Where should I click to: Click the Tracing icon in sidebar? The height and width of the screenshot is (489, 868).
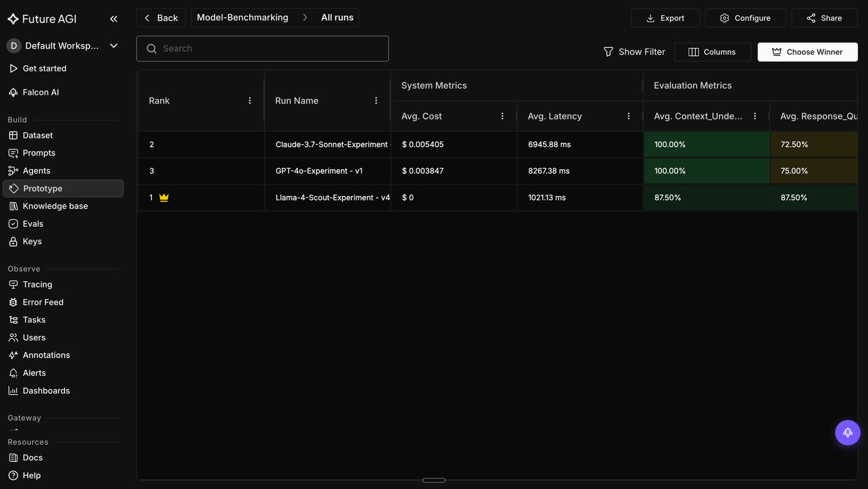pyautogui.click(x=14, y=284)
